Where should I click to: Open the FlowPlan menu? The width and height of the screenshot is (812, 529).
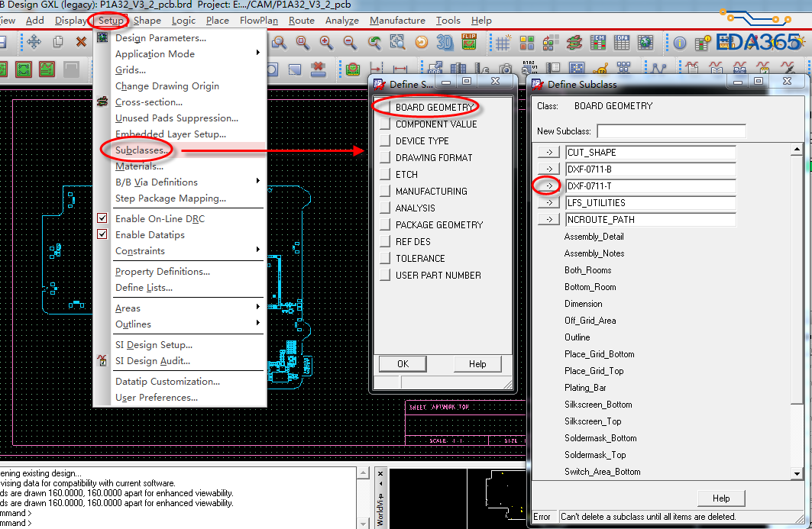click(258, 21)
